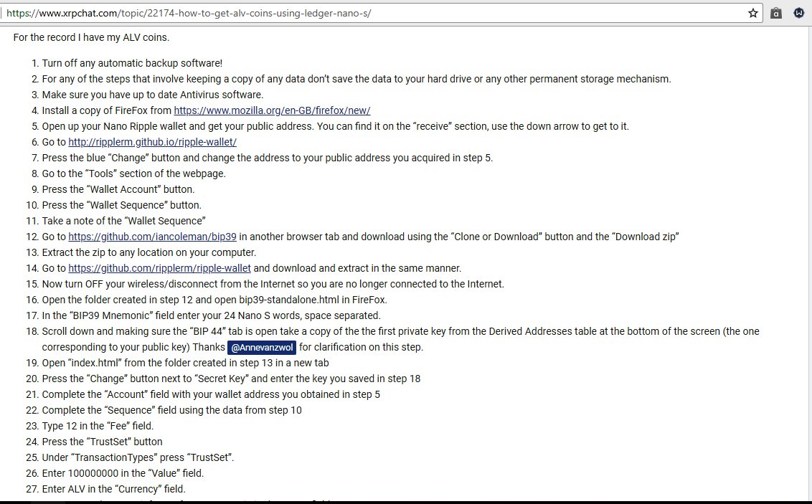Click step 19 about opening “index.html”
The width and height of the screenshot is (812, 504).
pos(185,363)
